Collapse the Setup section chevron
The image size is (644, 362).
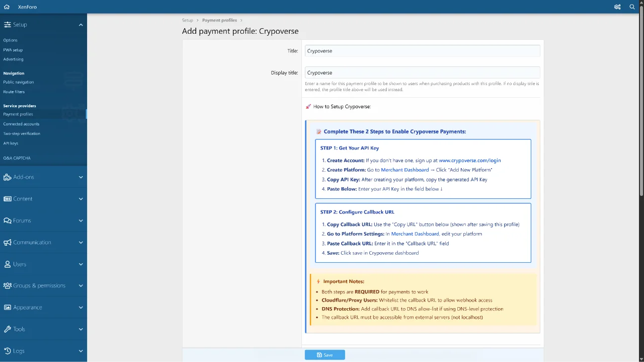(x=80, y=25)
